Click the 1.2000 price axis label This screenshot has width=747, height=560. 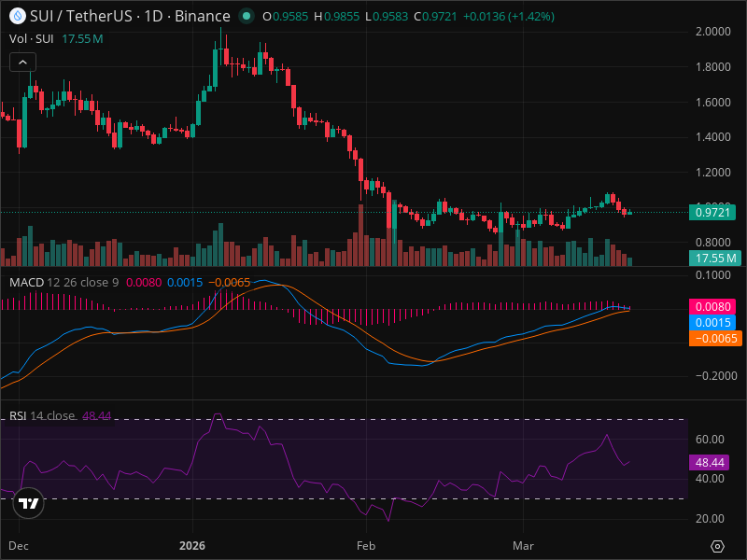[712, 173]
